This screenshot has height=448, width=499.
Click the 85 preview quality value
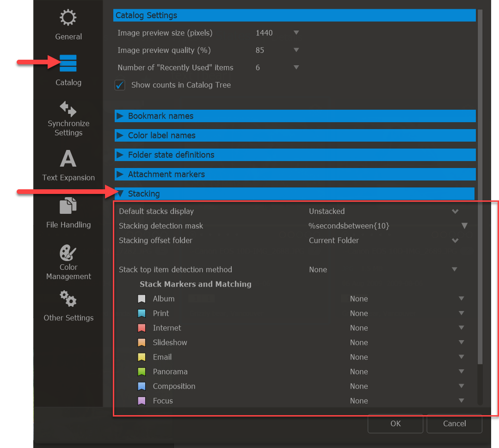260,50
